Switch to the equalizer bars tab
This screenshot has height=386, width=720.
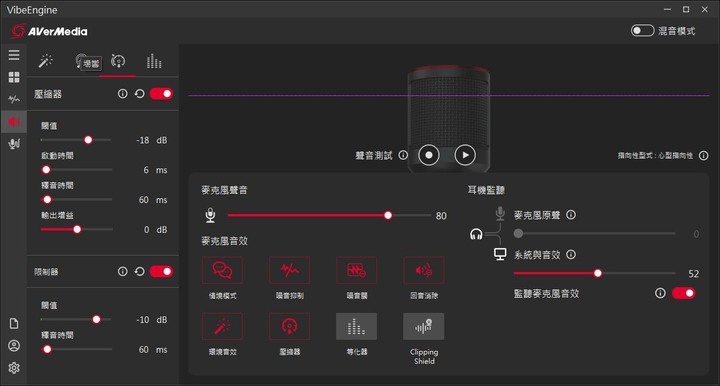click(154, 61)
